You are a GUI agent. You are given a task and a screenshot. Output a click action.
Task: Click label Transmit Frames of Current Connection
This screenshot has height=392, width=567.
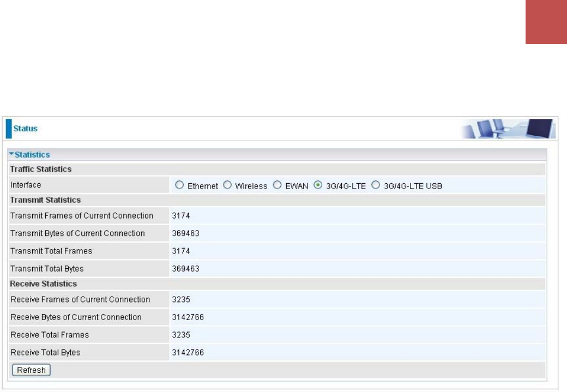(x=82, y=215)
